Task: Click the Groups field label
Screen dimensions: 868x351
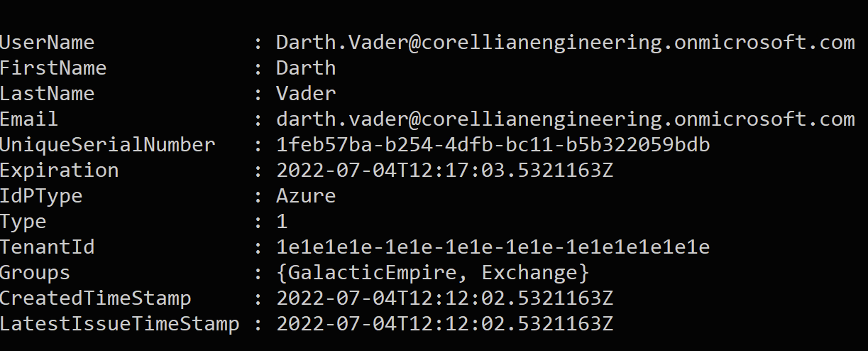Action: point(35,273)
